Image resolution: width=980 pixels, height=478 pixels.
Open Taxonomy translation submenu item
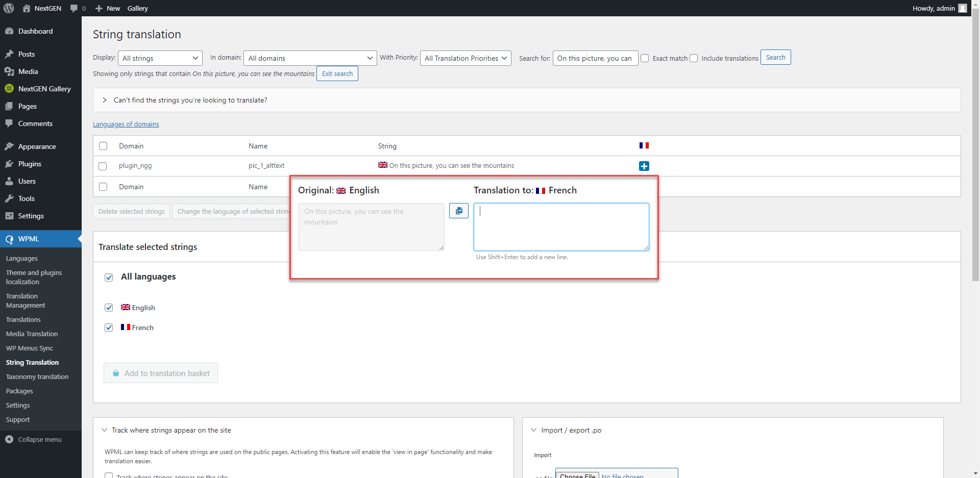click(37, 377)
